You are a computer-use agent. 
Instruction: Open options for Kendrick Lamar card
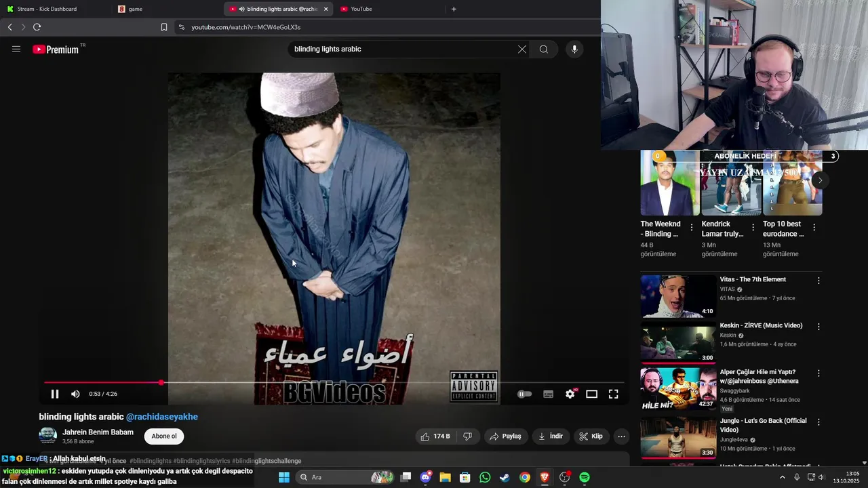click(x=753, y=228)
